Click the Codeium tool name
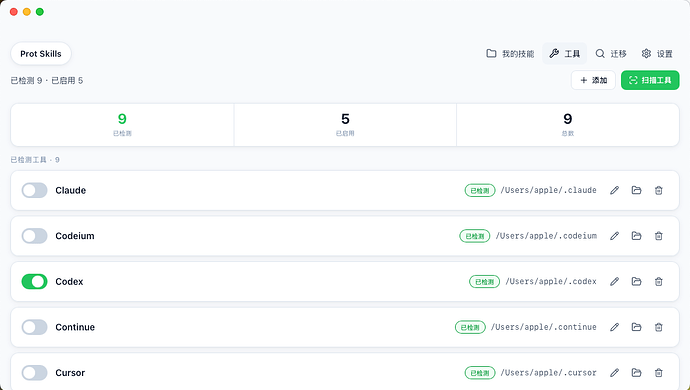This screenshot has width=690, height=390. point(75,236)
